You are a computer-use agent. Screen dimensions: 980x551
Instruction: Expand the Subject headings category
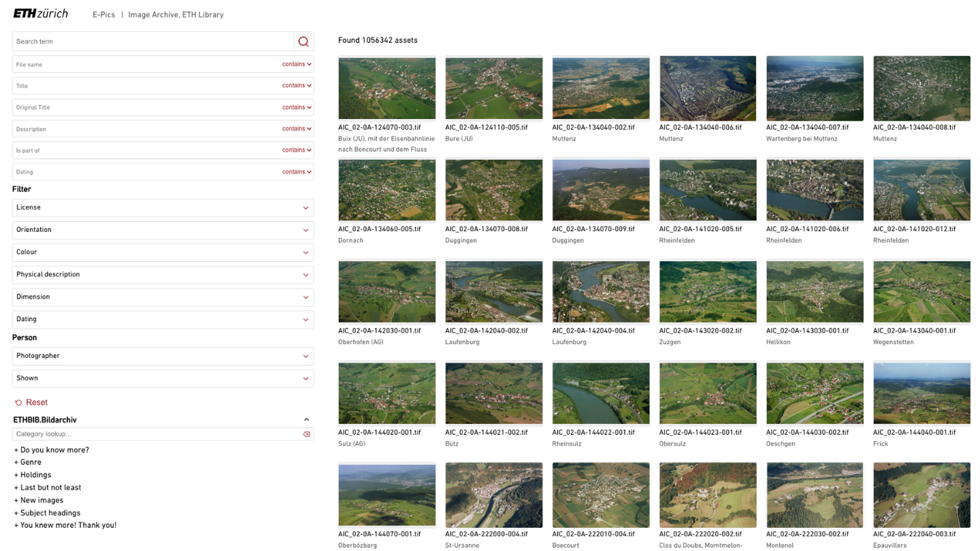pyautogui.click(x=48, y=512)
